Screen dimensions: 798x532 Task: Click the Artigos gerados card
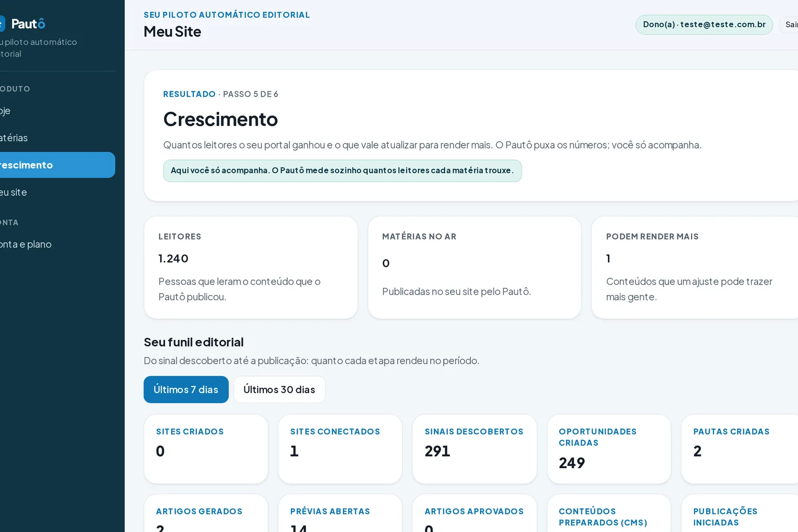(206, 513)
